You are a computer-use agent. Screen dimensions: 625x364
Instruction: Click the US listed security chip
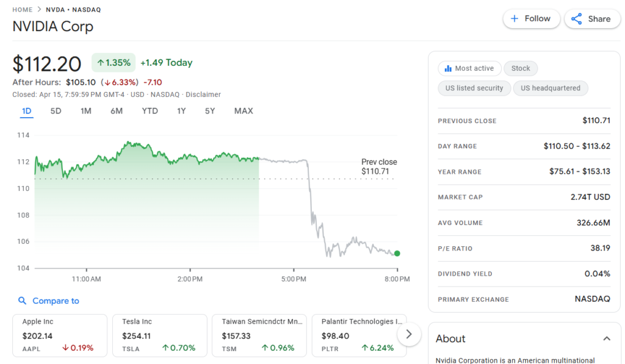[x=474, y=88]
